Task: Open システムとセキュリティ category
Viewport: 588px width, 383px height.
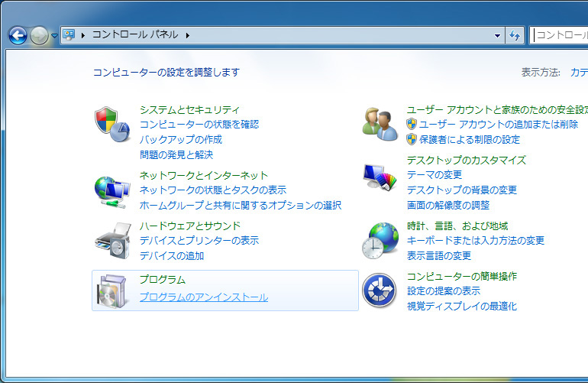Action: (189, 109)
